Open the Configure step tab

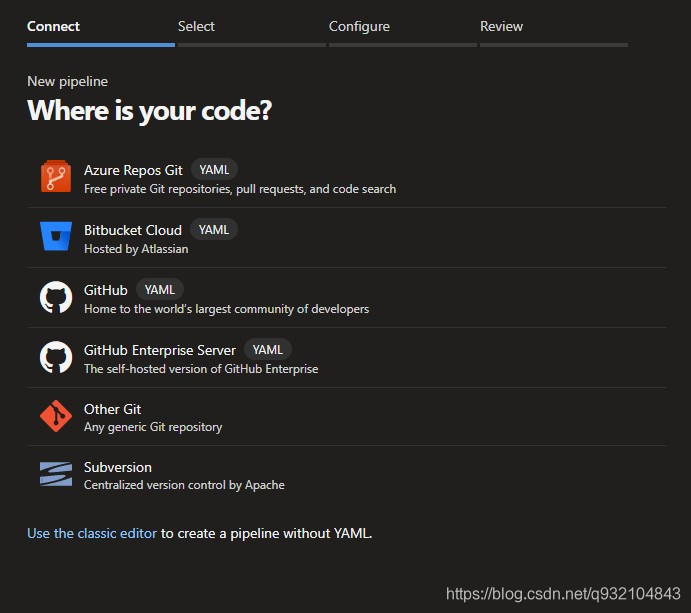tap(403, 32)
